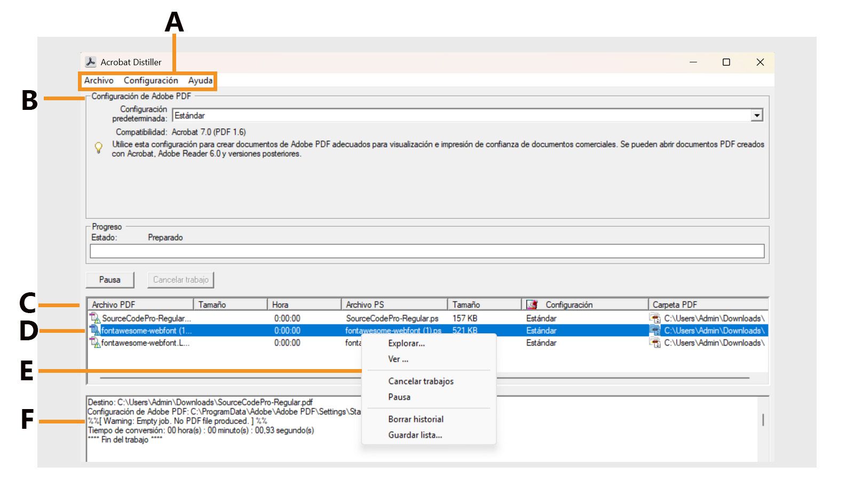Open the Configuración menu
854x504 pixels.
[152, 81]
